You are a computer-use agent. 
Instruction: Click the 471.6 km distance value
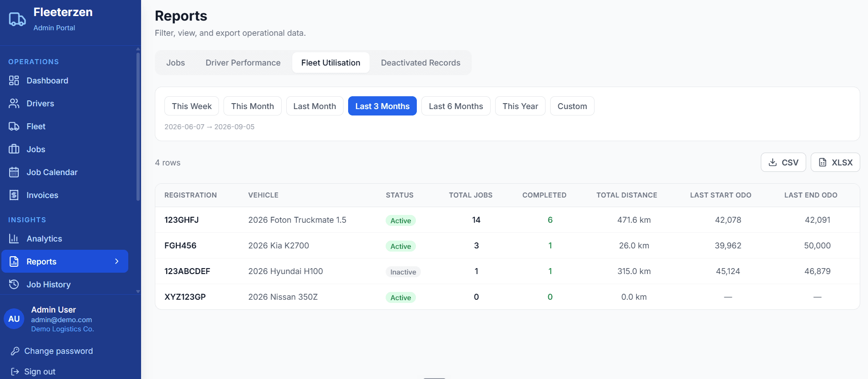pos(634,220)
